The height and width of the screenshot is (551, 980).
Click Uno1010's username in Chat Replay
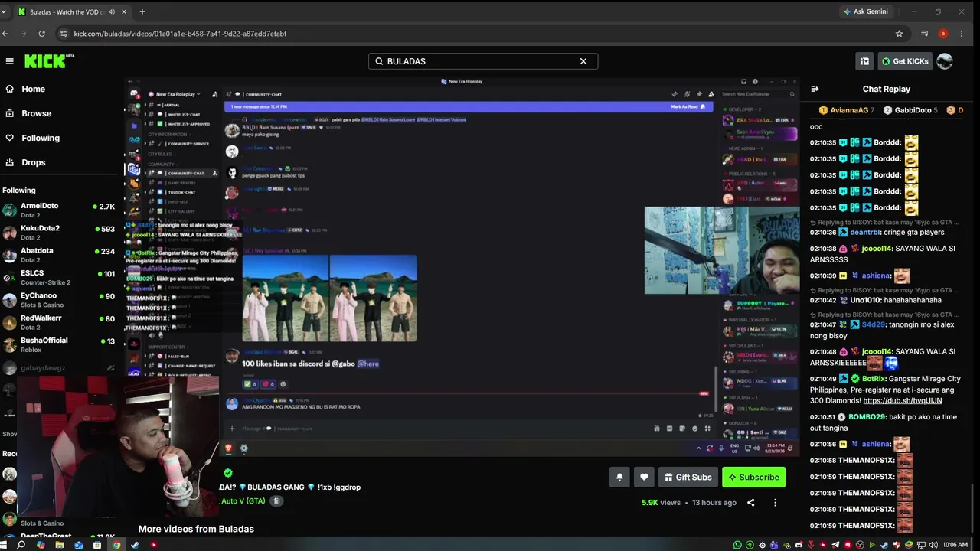tap(865, 300)
